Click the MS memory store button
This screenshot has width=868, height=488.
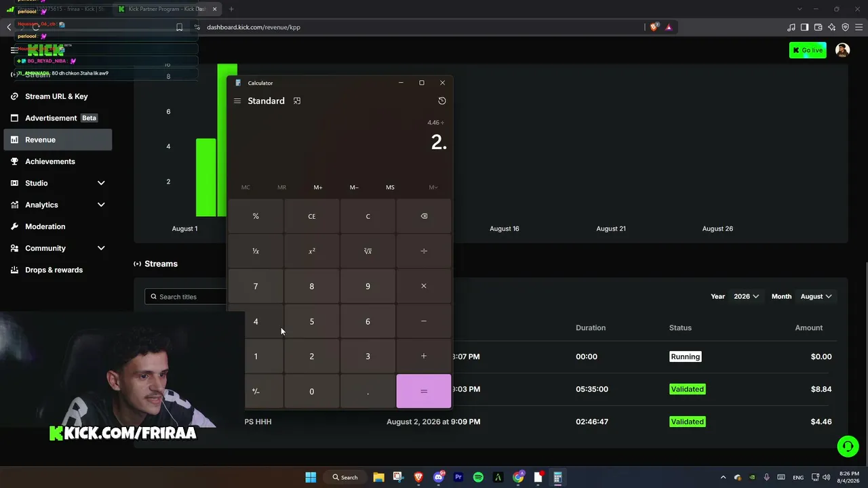point(390,187)
